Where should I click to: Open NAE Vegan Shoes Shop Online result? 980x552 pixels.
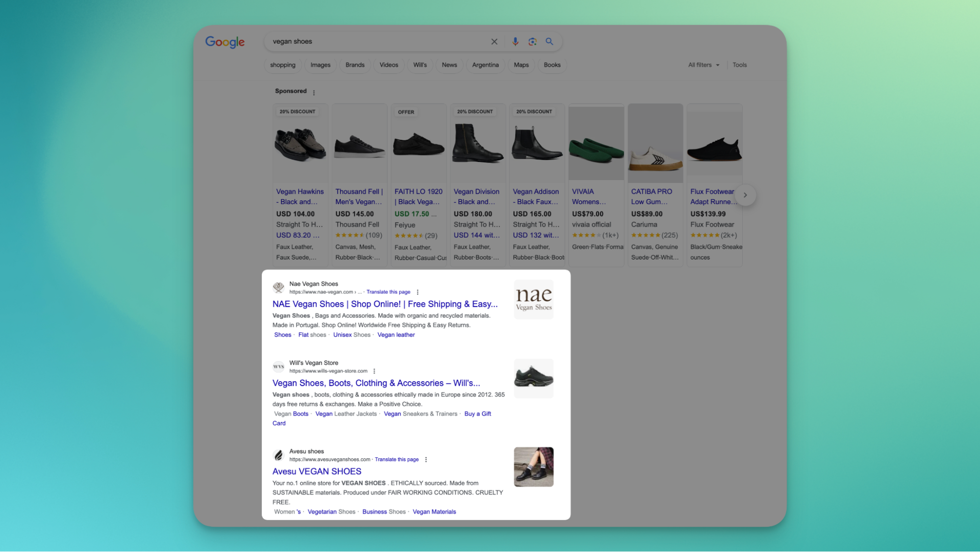click(385, 304)
